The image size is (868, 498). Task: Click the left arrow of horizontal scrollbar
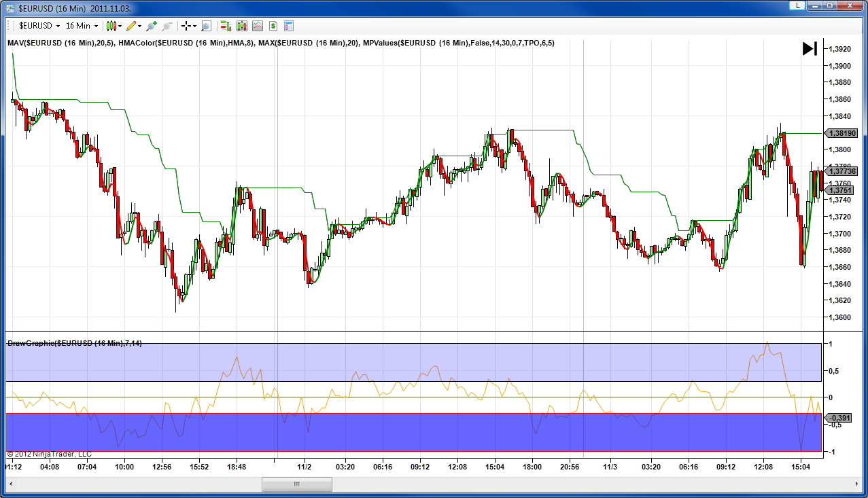(x=12, y=484)
